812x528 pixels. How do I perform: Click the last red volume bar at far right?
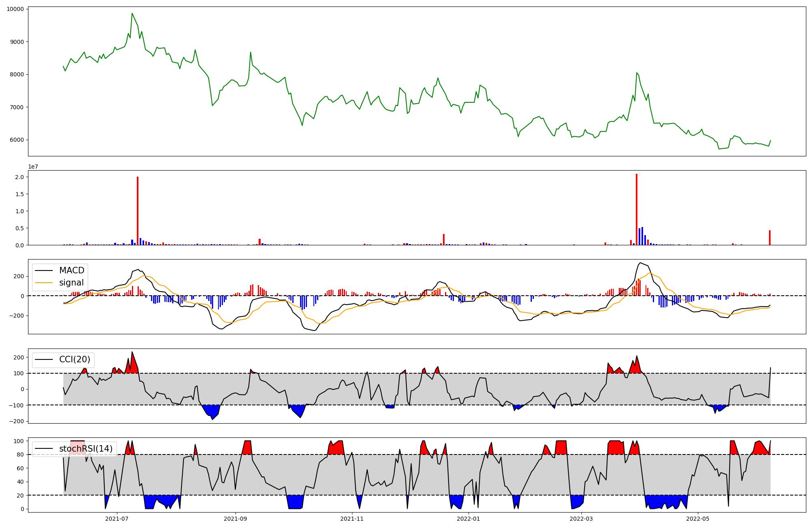(x=770, y=238)
